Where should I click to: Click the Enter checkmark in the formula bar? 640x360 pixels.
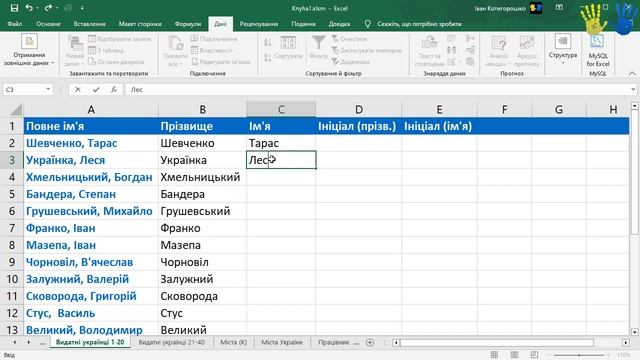(96, 89)
